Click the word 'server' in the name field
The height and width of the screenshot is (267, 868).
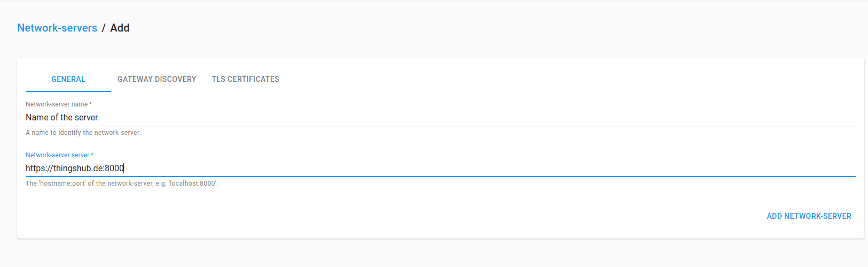87,117
